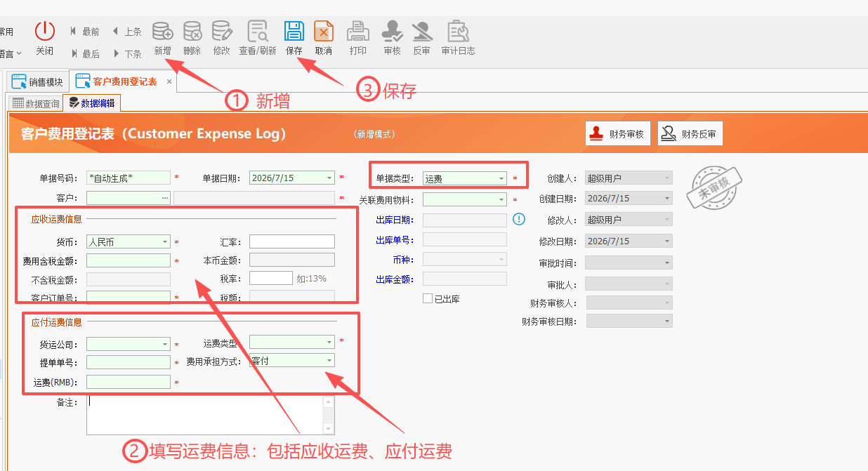This screenshot has height=471, width=868.
Task: Click the 财务反审 button
Action: pos(690,133)
